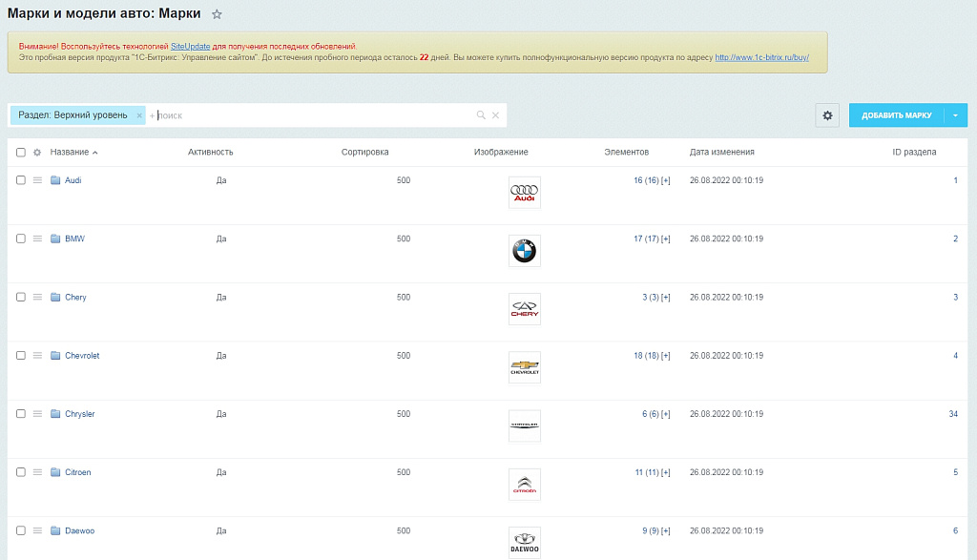Toggle the select-all checkbox in header
977x560 pixels.
pyautogui.click(x=21, y=153)
